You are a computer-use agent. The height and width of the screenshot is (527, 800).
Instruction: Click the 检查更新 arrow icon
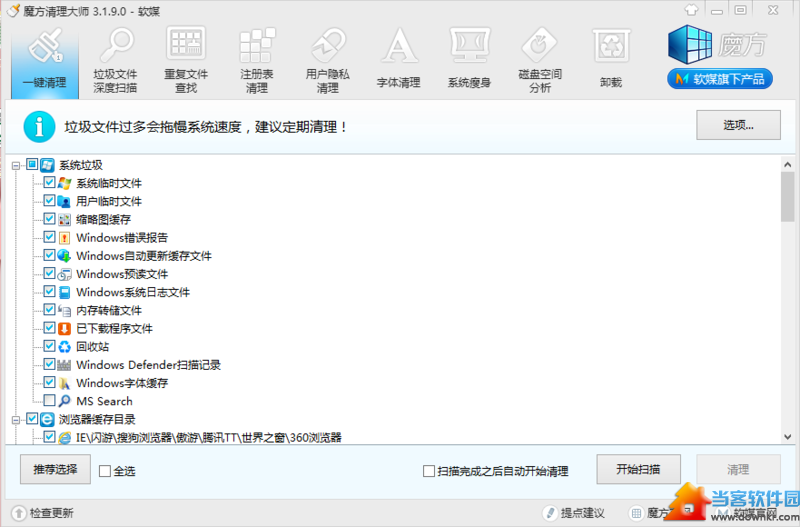[x=19, y=513]
